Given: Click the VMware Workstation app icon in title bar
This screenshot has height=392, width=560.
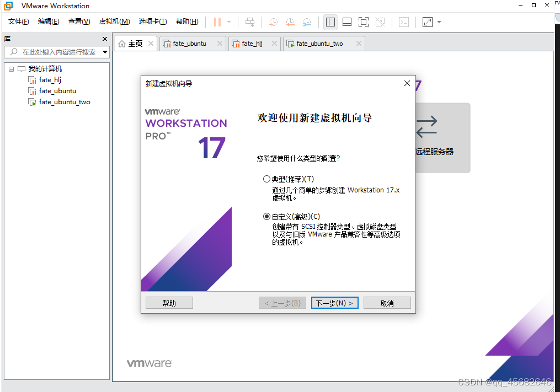Looking at the screenshot, I should pyautogui.click(x=8, y=6).
